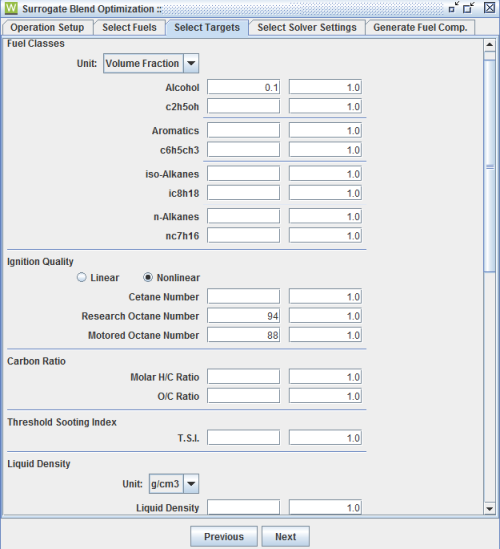Click the T.S.I. target value field
500x549 pixels.
(243, 438)
